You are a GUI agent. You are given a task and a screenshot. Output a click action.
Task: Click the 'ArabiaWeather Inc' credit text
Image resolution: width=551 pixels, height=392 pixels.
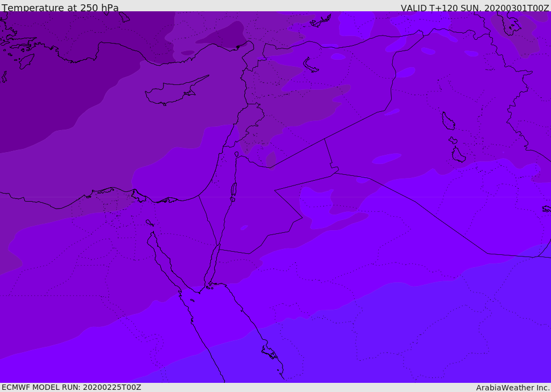click(x=512, y=388)
